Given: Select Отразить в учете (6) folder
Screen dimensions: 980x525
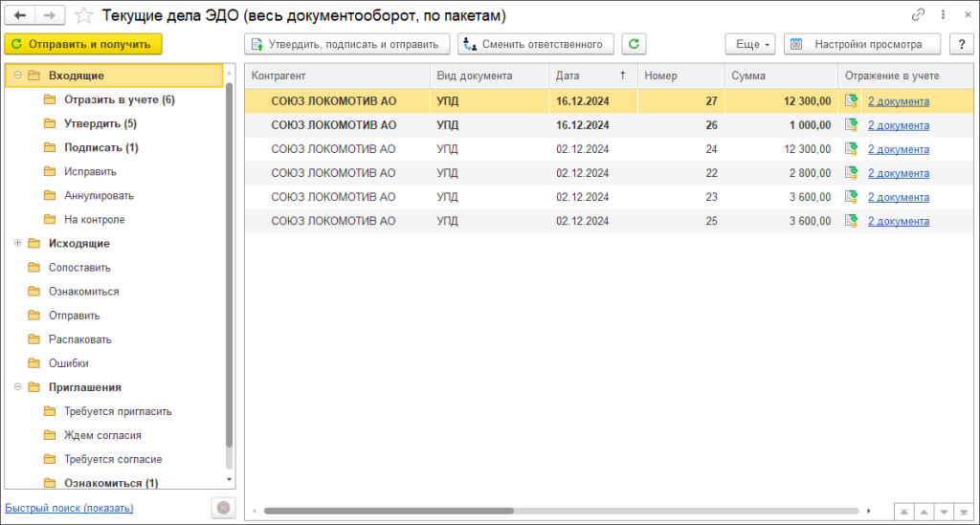Looking at the screenshot, I should [x=119, y=99].
